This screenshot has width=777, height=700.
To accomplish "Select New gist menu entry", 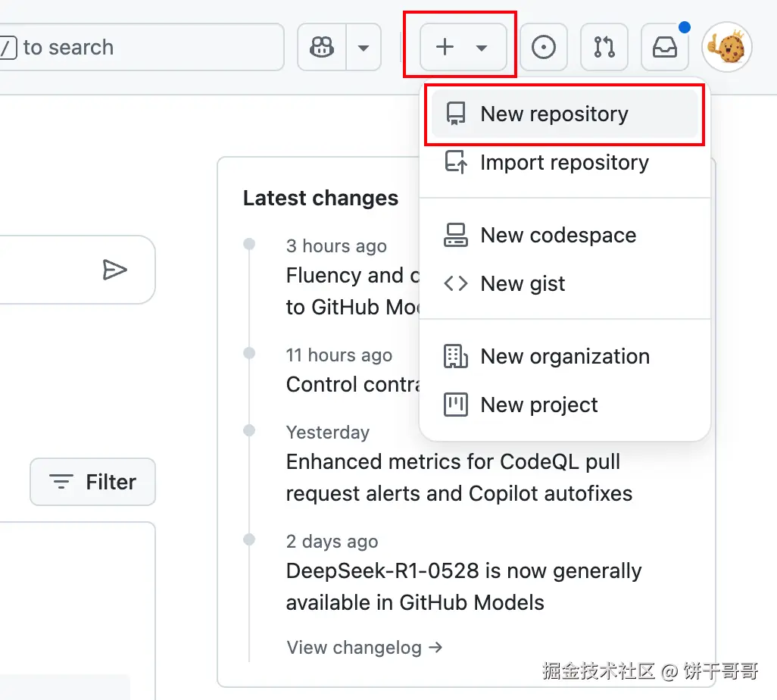I will [x=565, y=283].
